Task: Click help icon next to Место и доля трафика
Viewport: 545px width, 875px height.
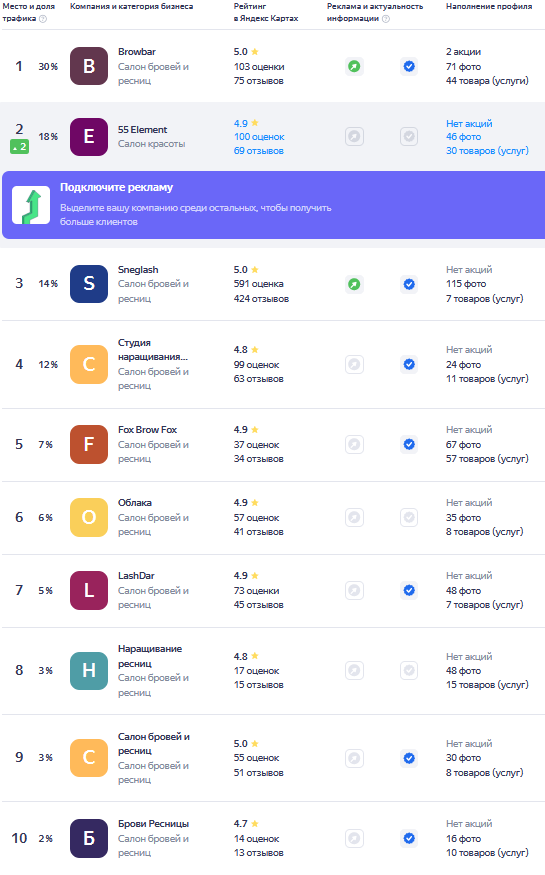Action: click(43, 18)
